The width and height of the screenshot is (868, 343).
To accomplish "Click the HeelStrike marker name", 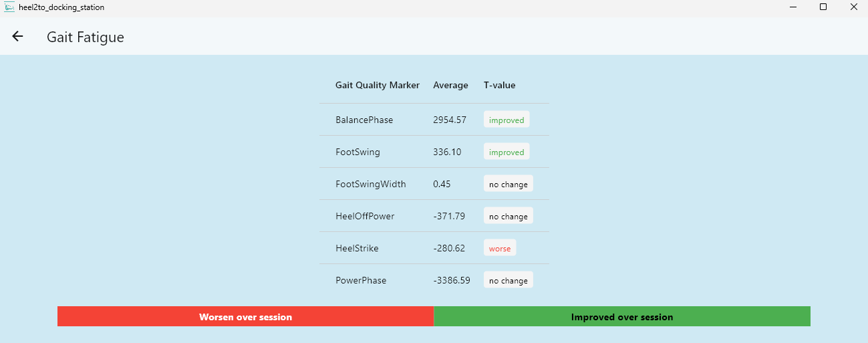I will pyautogui.click(x=357, y=249).
